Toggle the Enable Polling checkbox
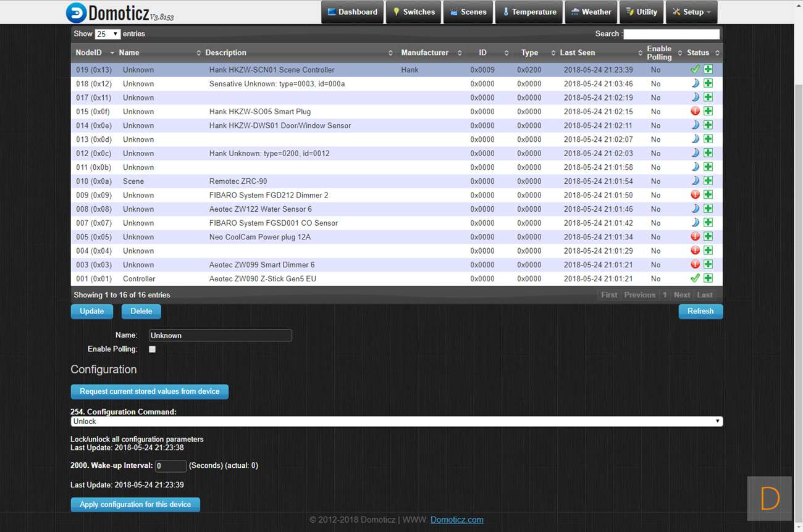Viewport: 803px width, 532px height. click(x=152, y=349)
